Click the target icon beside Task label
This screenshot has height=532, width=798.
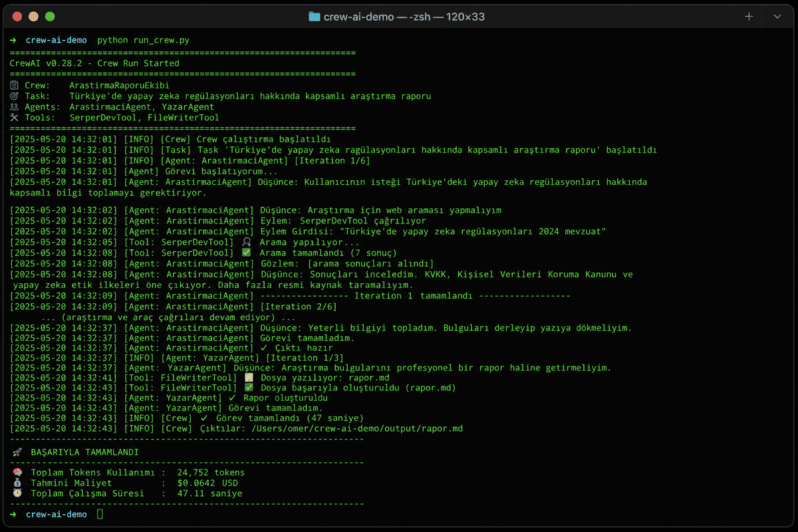pos(15,96)
